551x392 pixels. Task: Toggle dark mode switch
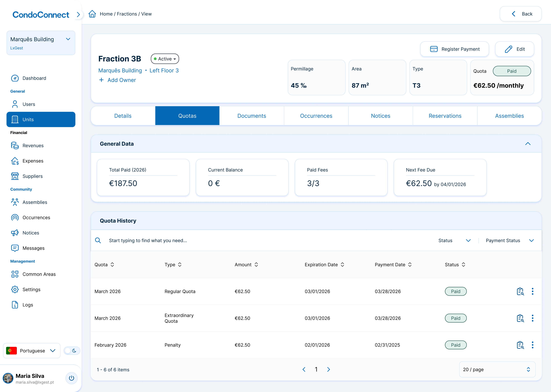[72, 351]
